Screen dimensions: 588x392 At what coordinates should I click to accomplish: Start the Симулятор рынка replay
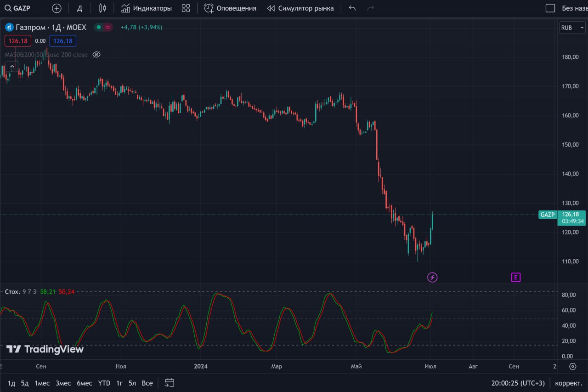(x=300, y=8)
